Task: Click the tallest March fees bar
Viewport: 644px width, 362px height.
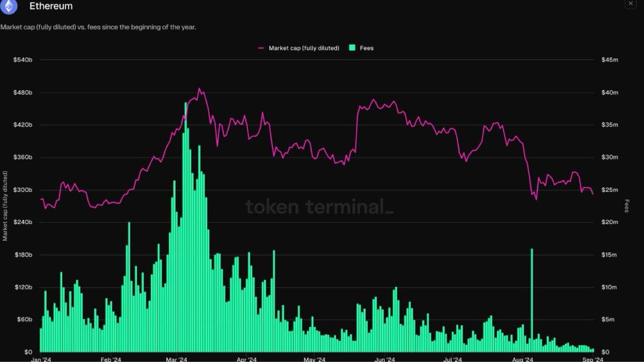Action: tap(185, 227)
